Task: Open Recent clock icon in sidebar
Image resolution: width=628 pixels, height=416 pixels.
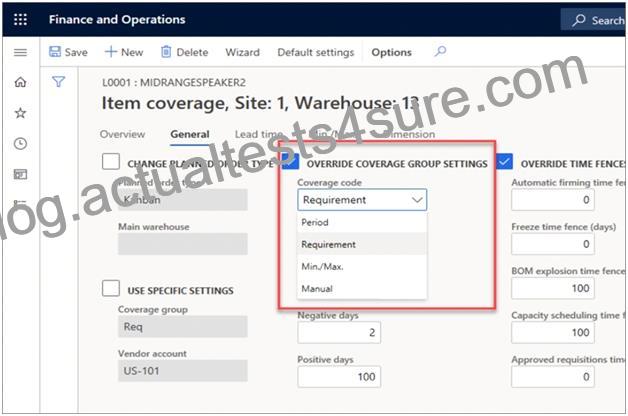Action: coord(20,143)
